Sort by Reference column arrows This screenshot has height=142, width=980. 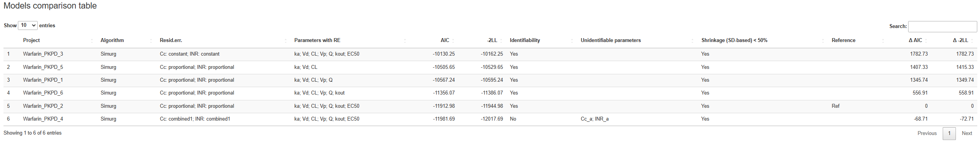click(883, 40)
